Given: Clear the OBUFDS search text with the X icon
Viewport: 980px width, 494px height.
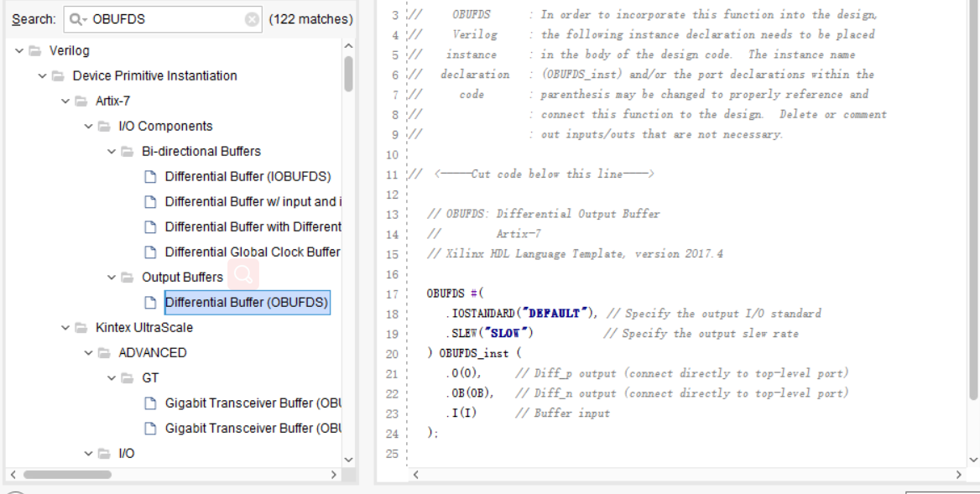Looking at the screenshot, I should [x=252, y=18].
